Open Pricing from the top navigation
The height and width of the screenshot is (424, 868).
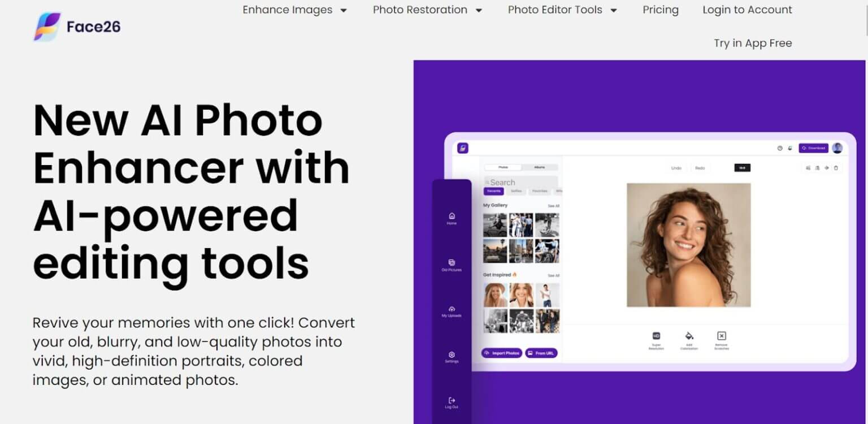pos(659,10)
